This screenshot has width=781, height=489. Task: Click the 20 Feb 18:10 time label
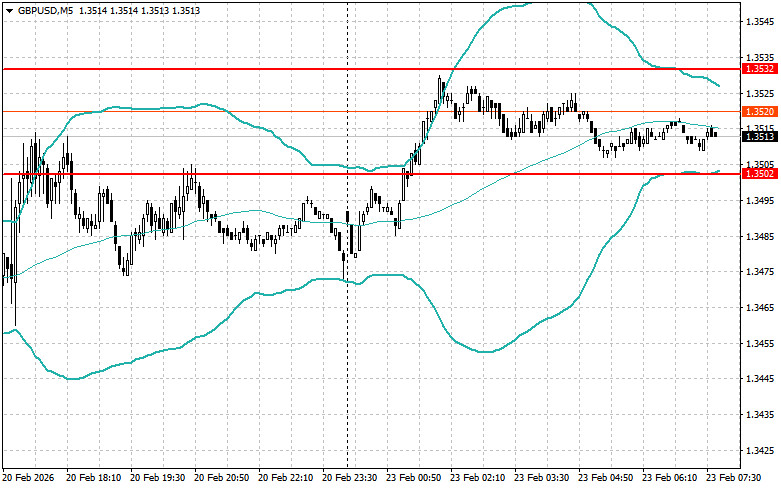(x=94, y=478)
